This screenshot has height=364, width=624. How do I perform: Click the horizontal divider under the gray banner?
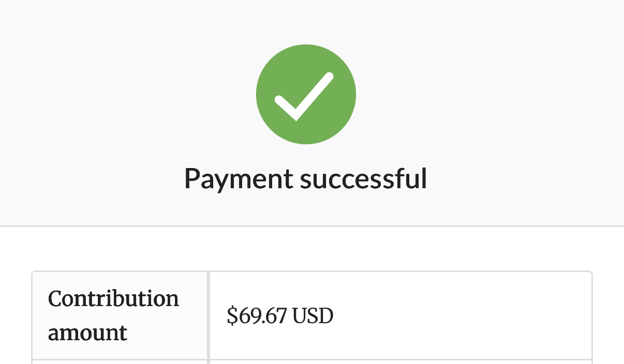coord(312,226)
